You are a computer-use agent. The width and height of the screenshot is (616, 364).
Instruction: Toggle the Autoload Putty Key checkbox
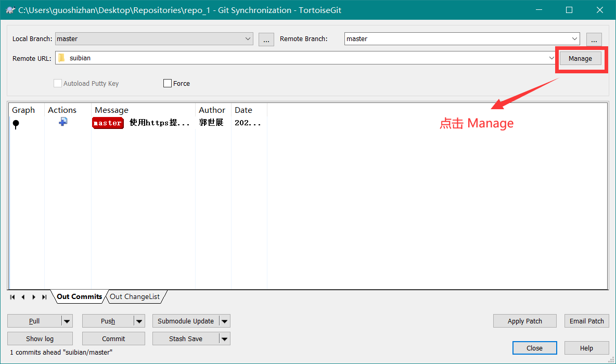(x=58, y=83)
